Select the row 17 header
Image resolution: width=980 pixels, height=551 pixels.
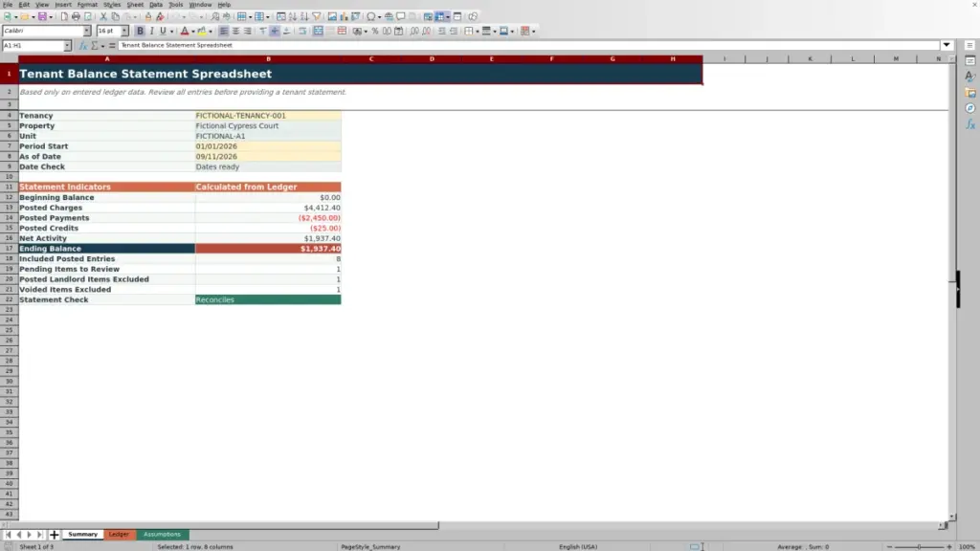[x=10, y=249]
